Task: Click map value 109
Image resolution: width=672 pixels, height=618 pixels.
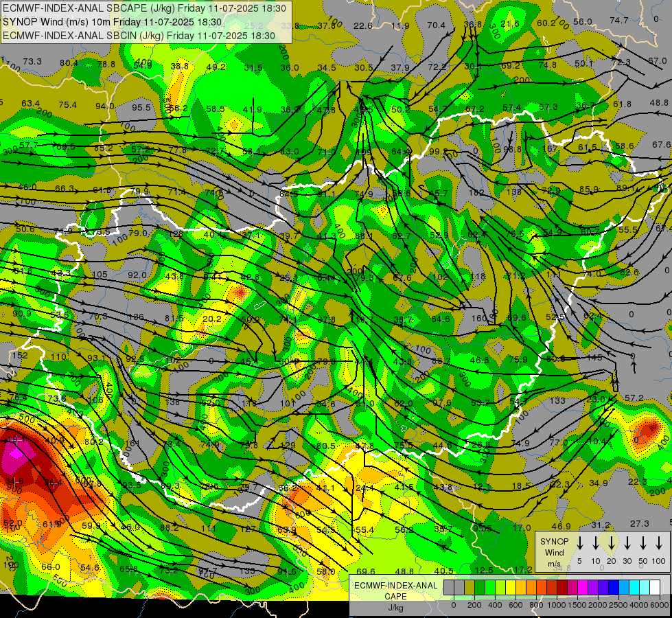Action: coord(364,151)
